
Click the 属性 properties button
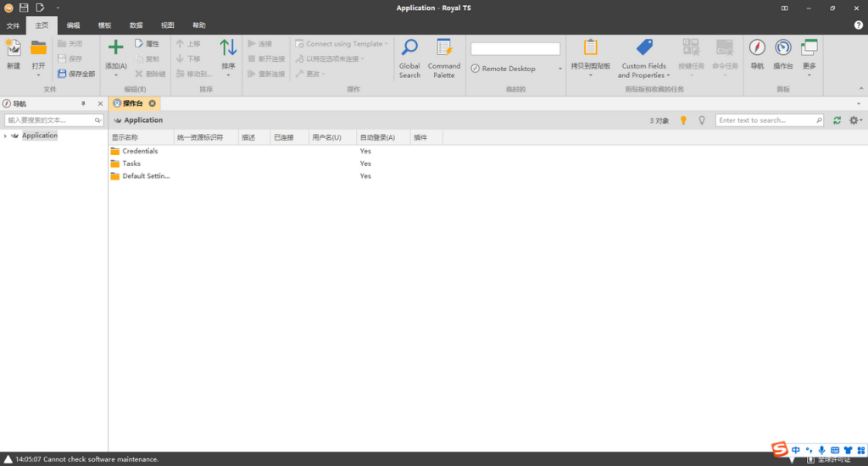coord(147,43)
